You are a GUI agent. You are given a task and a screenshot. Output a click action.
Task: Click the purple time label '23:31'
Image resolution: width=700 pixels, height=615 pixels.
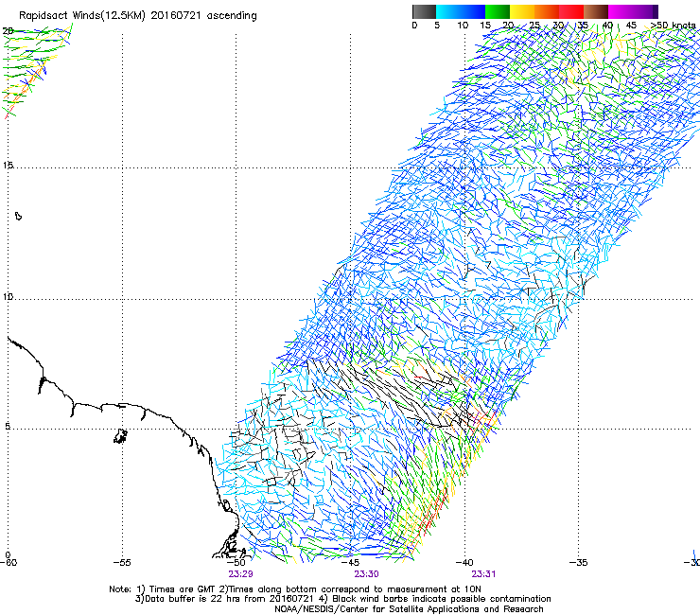pyautogui.click(x=483, y=574)
